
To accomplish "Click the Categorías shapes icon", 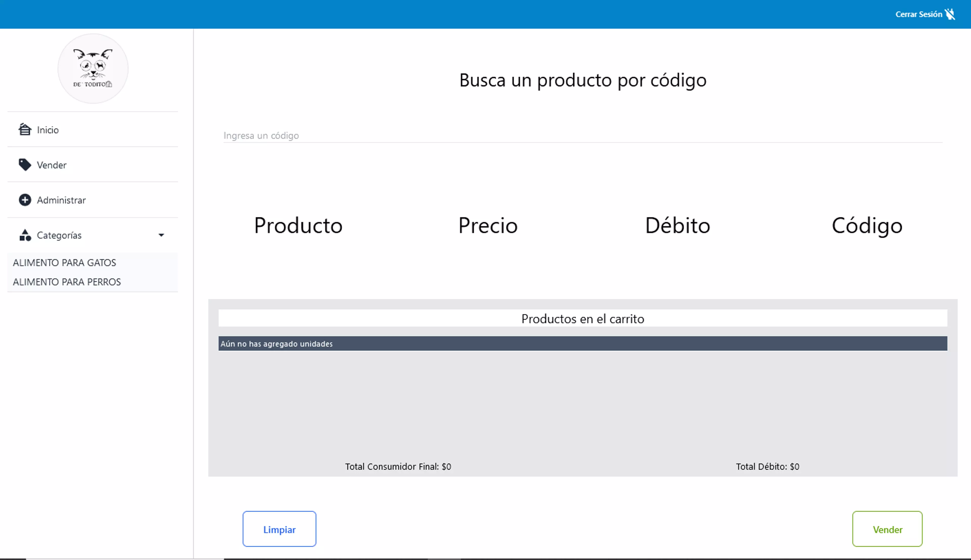I will (25, 235).
